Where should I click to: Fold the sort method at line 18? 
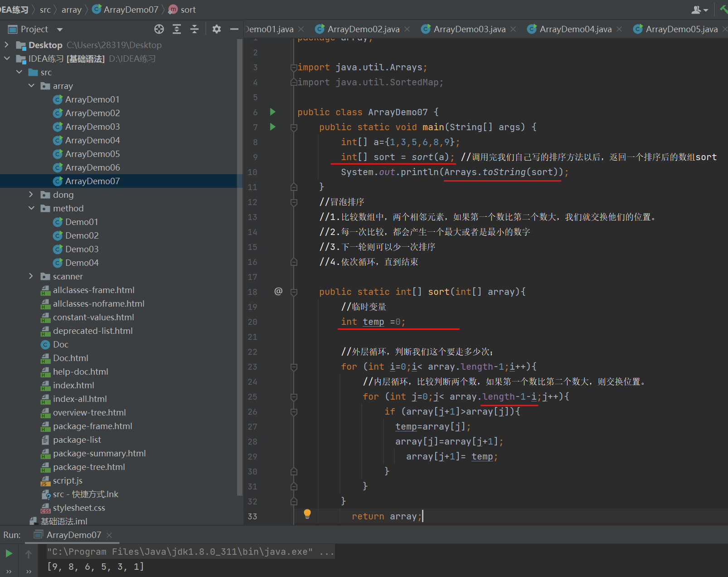[294, 292]
